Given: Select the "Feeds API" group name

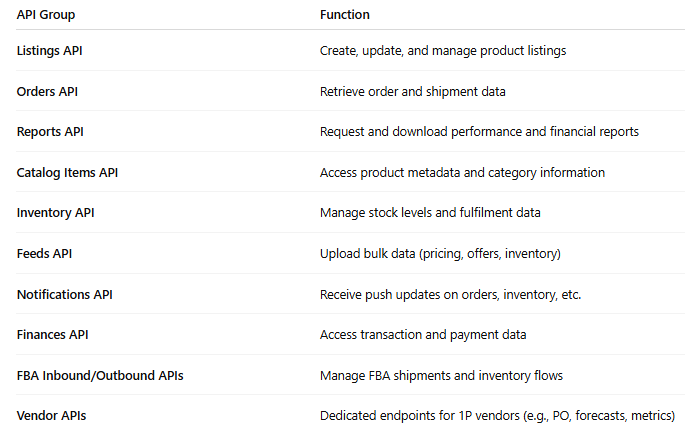Looking at the screenshot, I should coord(44,254).
